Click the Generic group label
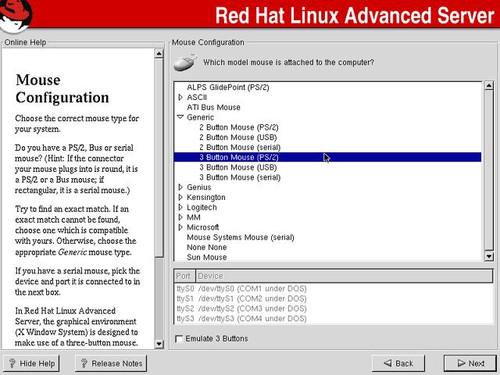 click(x=200, y=117)
